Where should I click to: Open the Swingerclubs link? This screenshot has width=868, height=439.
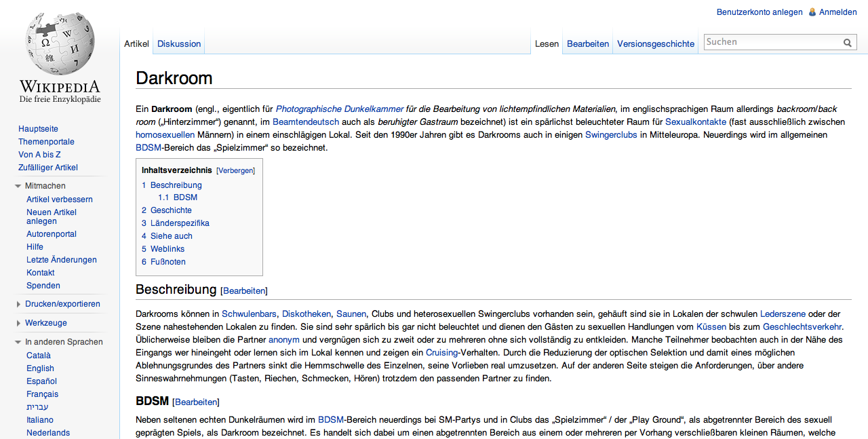[x=611, y=135]
